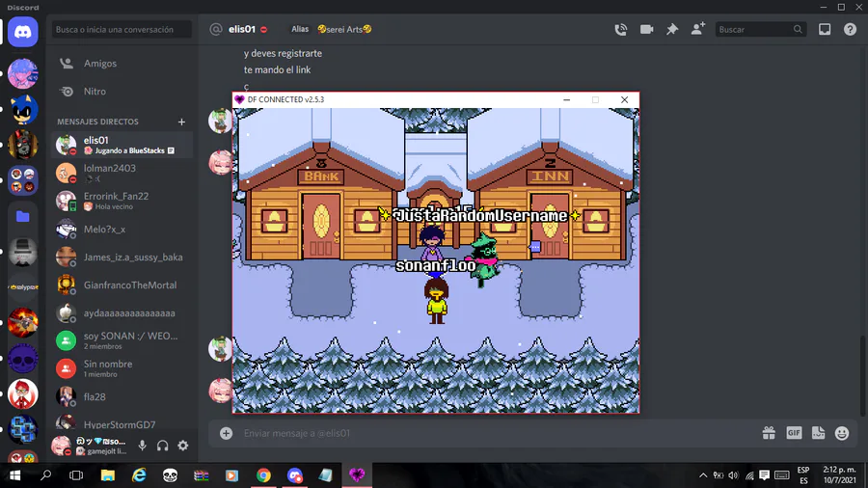Viewport: 868px width, 488px height.
Task: Open the taskbar clock and date
Action: pyautogui.click(x=839, y=475)
